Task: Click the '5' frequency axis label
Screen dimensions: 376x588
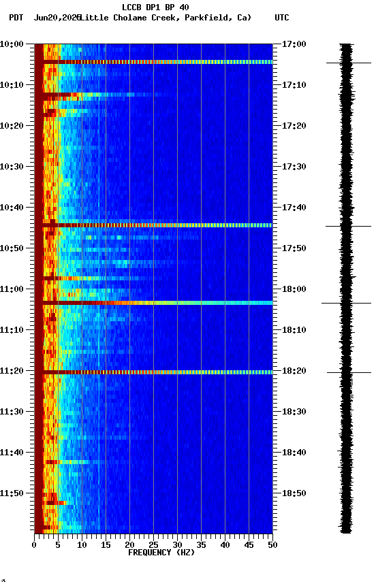Action: 58,545
